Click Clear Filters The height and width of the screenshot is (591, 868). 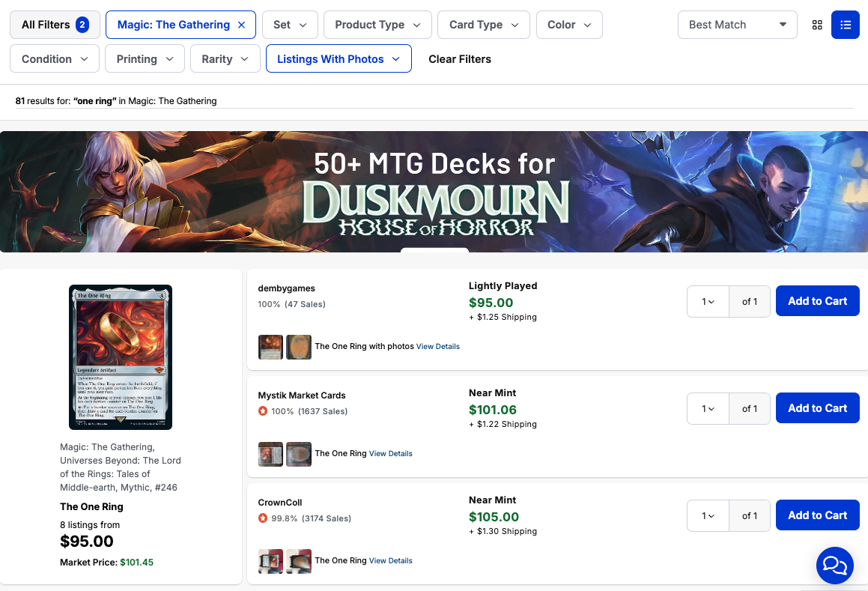coord(460,59)
